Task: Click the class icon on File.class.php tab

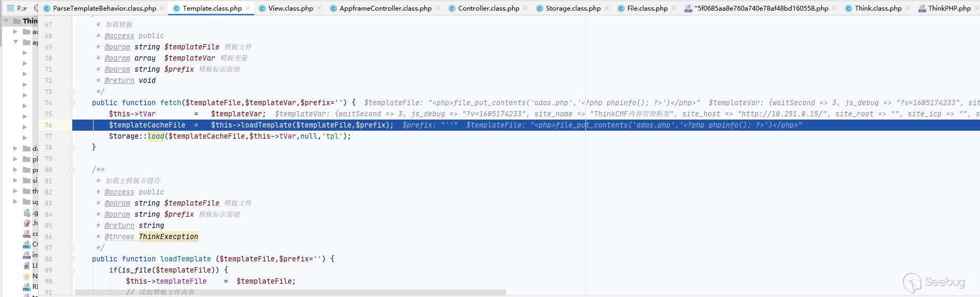Action: click(x=621, y=9)
